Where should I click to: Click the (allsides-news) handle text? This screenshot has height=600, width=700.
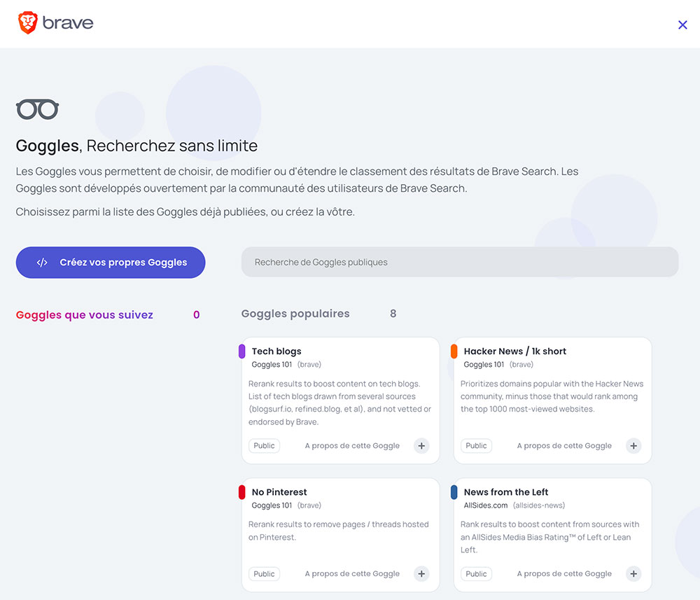coord(539,505)
